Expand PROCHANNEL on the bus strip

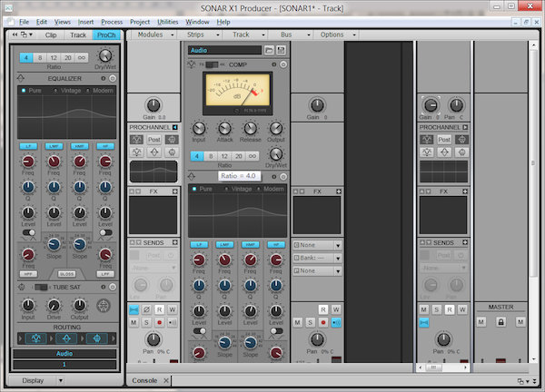[x=465, y=127]
